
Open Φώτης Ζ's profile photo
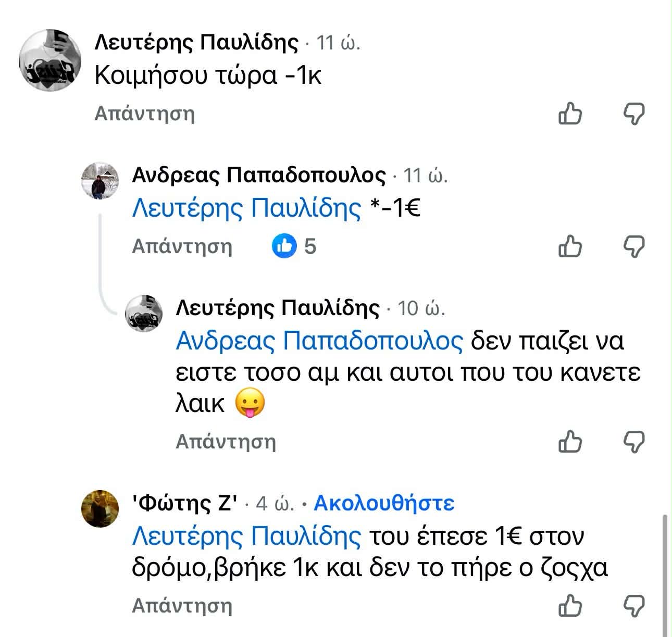click(x=101, y=508)
